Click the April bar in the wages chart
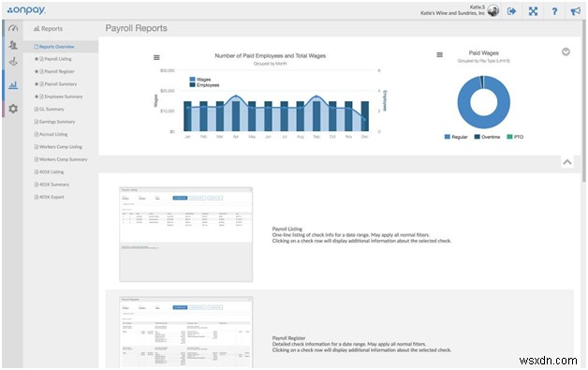The height and width of the screenshot is (370, 588). (236, 116)
